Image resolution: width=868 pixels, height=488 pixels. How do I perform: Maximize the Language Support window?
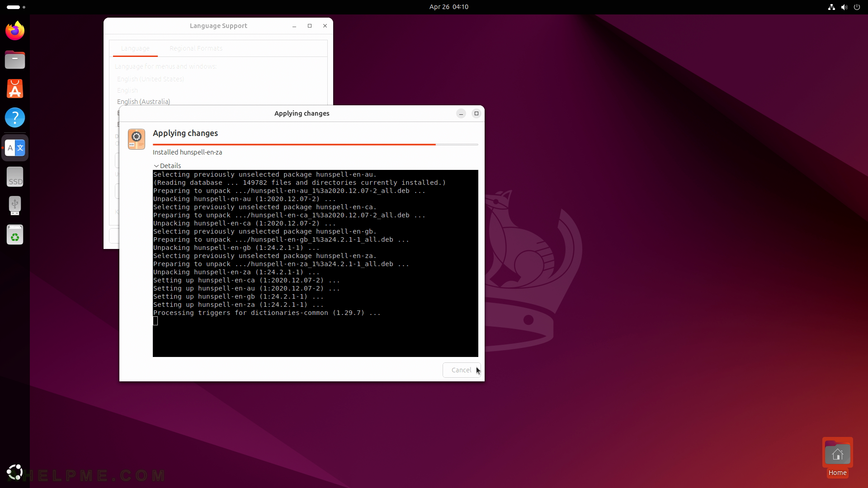point(310,26)
